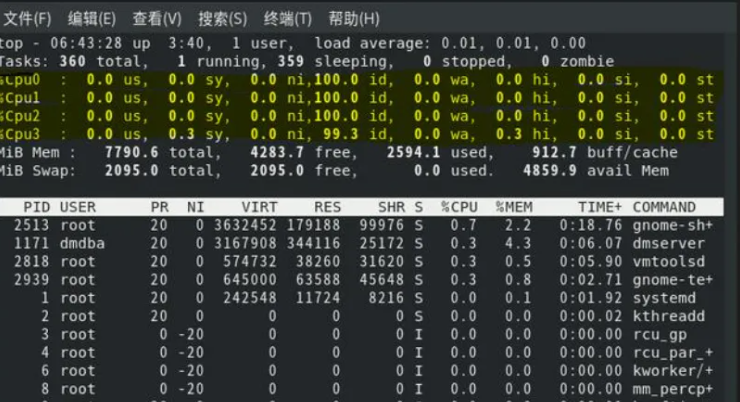This screenshot has width=740, height=402.
Task: Open the 搜索(S) menu
Action: (222, 19)
